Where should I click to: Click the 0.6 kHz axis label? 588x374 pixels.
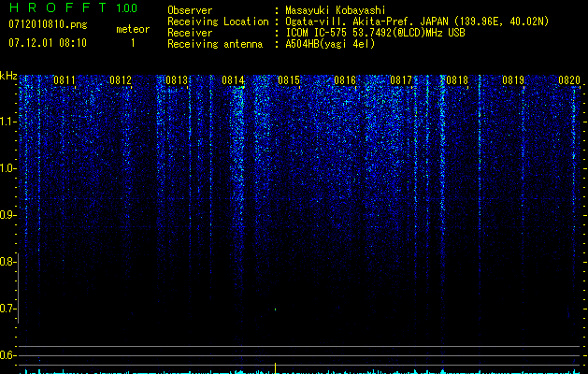7,355
